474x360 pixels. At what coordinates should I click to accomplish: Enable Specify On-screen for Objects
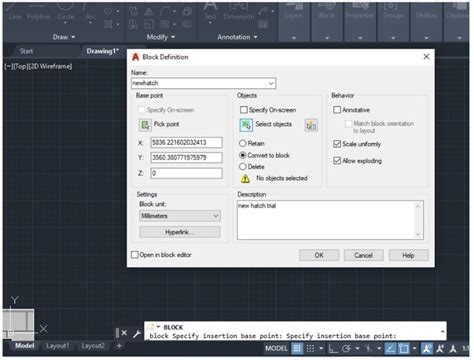(x=244, y=110)
